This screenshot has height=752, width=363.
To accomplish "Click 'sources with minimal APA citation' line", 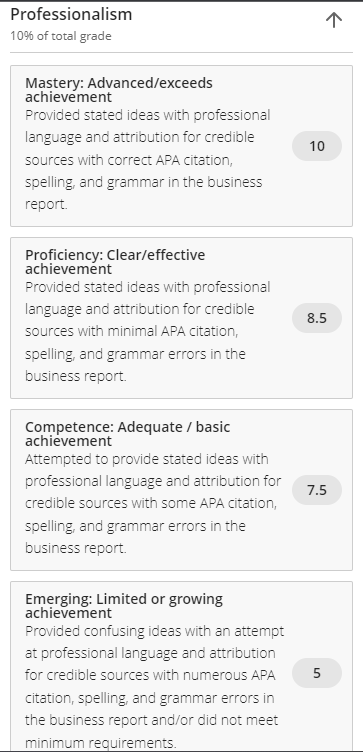I will 132,331.
